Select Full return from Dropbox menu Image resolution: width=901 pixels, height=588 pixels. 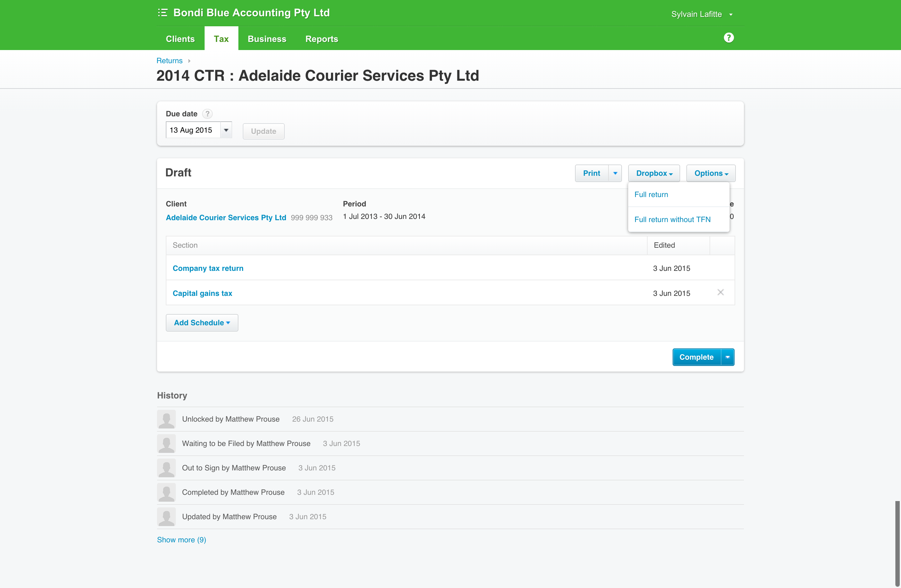point(651,195)
